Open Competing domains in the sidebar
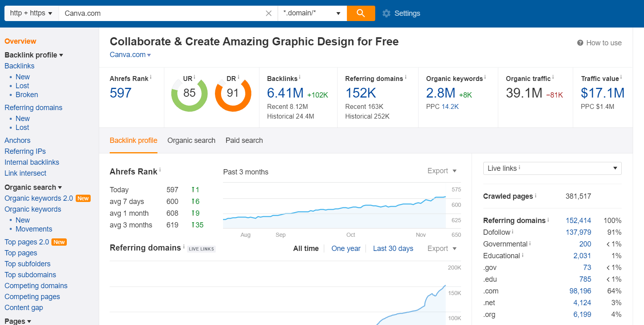This screenshot has width=644, height=325. tap(36, 286)
